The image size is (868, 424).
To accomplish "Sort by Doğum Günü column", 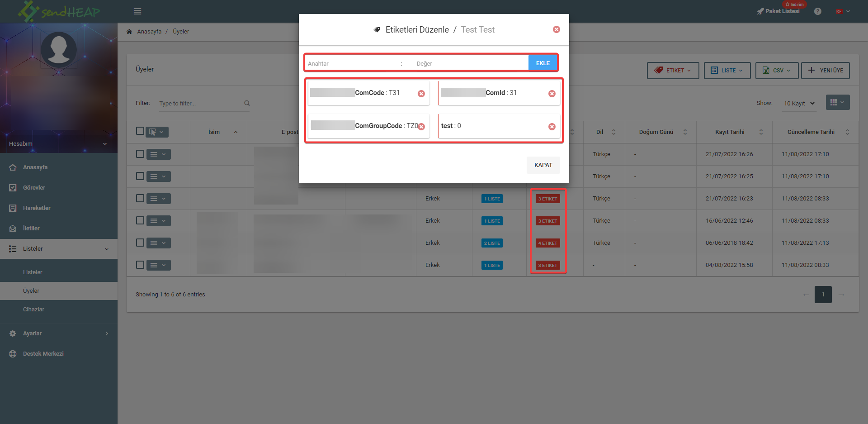I will tap(660, 132).
